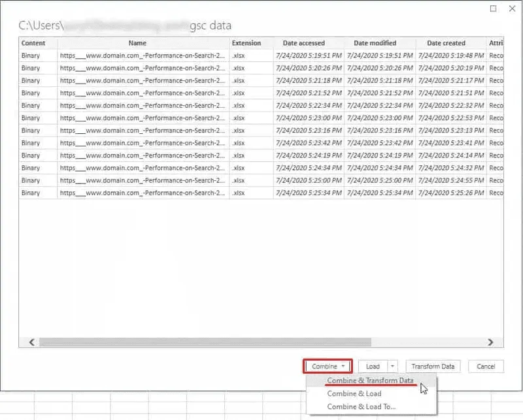Viewport: 523px width, 420px height.
Task: Open the Combine dropdown button
Action: 328,366
